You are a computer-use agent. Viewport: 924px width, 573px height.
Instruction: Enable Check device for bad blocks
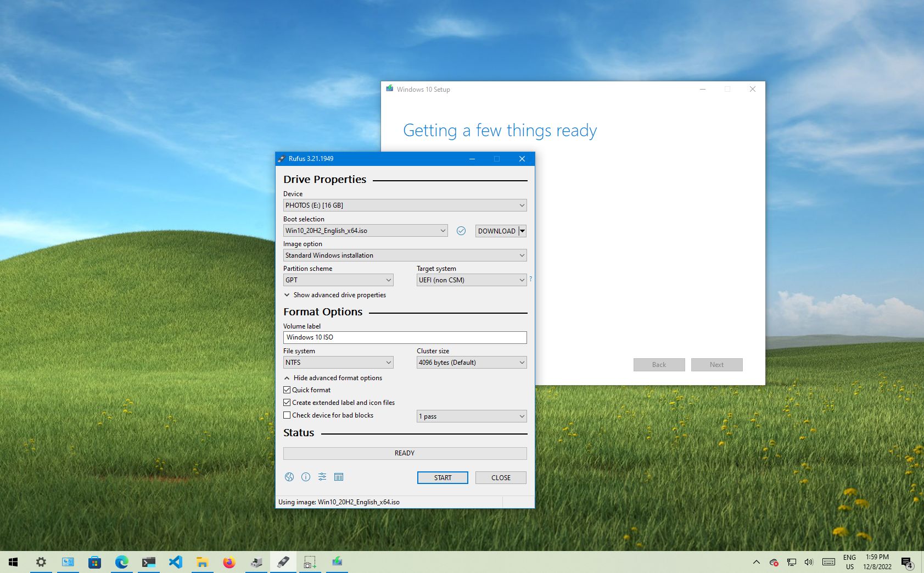tap(287, 415)
